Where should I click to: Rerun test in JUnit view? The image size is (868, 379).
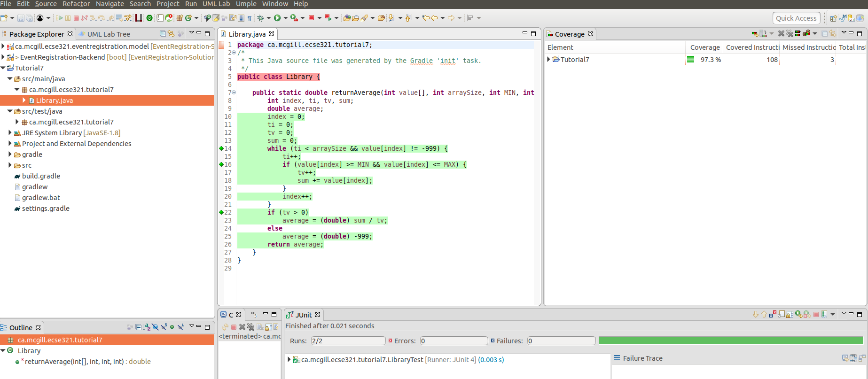pos(798,315)
